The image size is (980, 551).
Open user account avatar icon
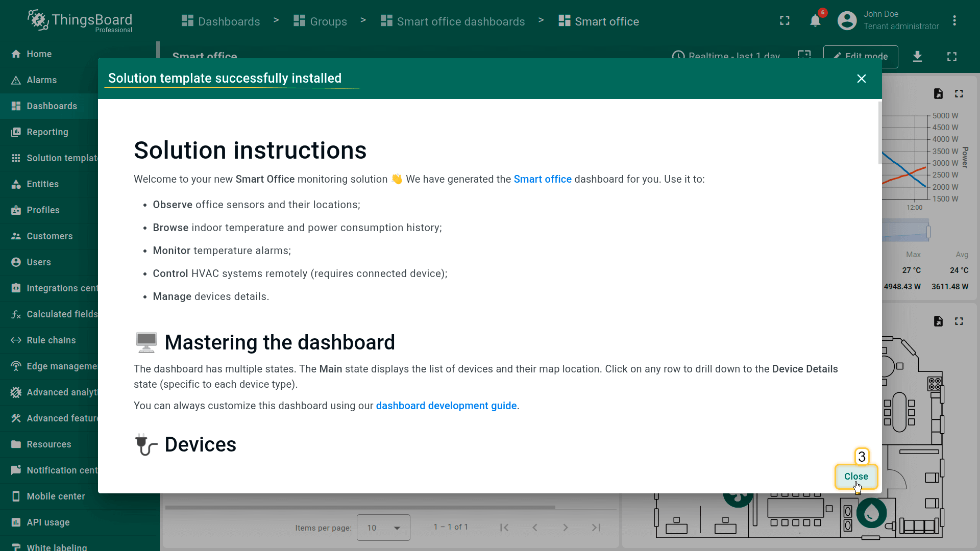pyautogui.click(x=847, y=21)
